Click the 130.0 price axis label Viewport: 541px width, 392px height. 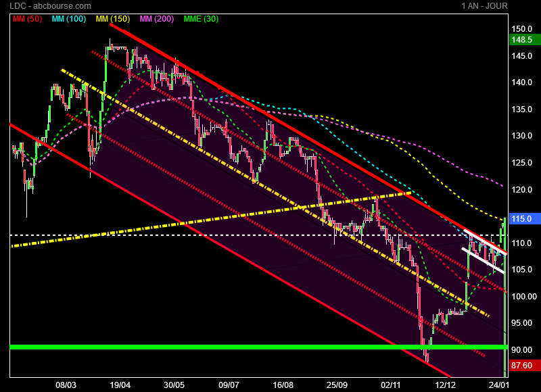click(x=521, y=136)
